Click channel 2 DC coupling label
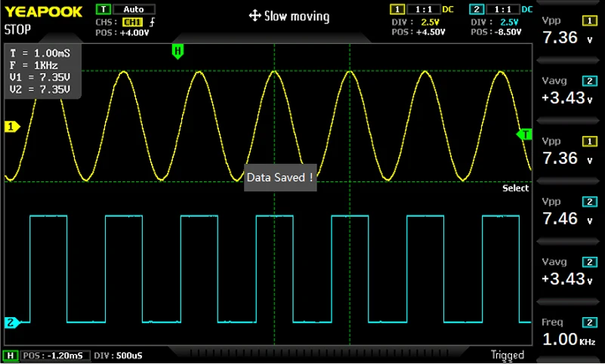Viewport: 605px width, 364px height. coord(527,9)
